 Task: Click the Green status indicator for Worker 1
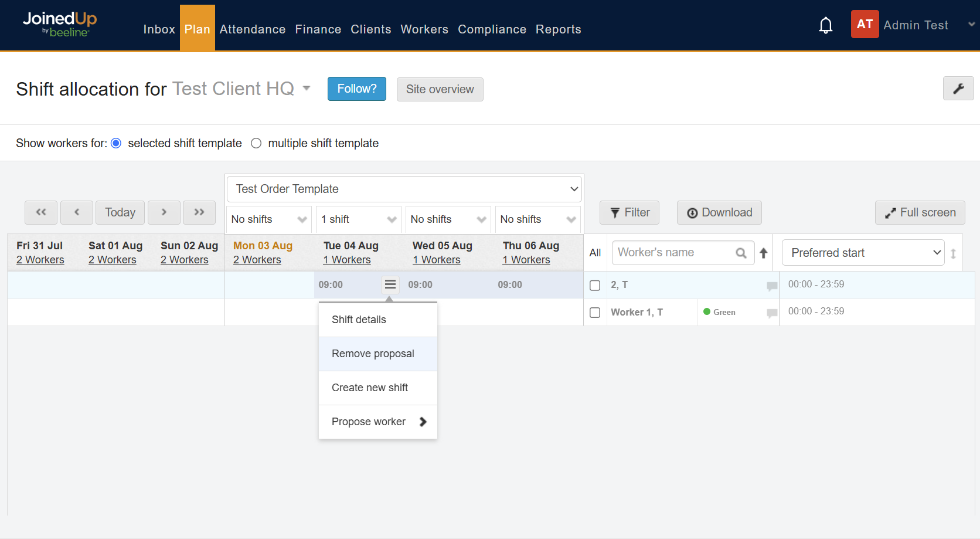point(719,312)
